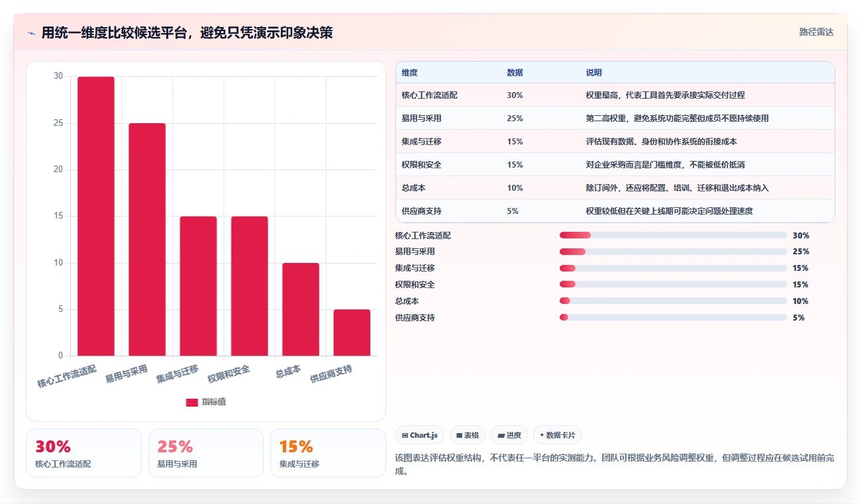The width and height of the screenshot is (861, 504).
Task: Click the 易用与采用 bar in chart
Action: pos(147,239)
